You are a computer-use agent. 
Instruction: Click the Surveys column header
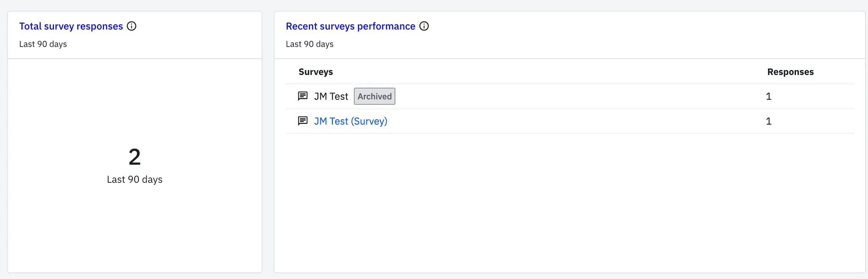(315, 72)
